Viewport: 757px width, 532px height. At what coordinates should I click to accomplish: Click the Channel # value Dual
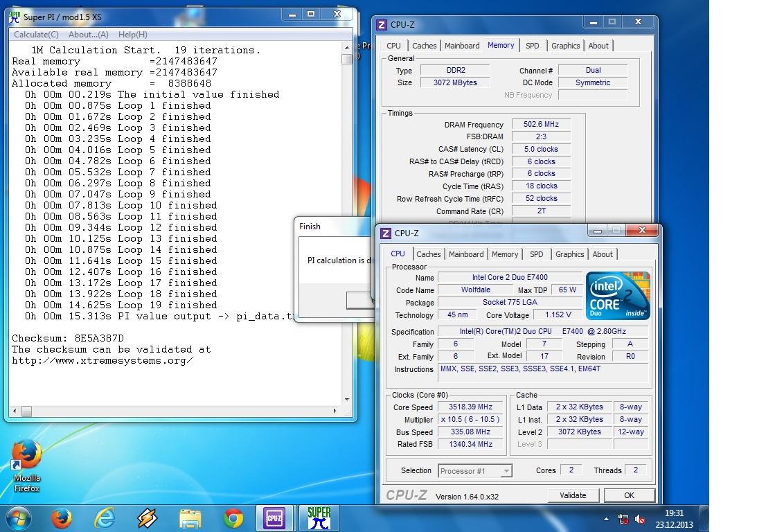(593, 70)
